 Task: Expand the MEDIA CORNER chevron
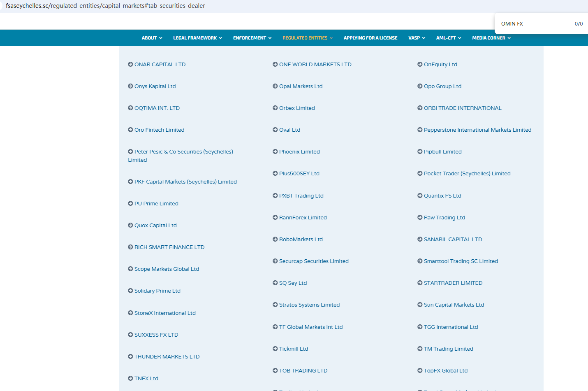(509, 38)
